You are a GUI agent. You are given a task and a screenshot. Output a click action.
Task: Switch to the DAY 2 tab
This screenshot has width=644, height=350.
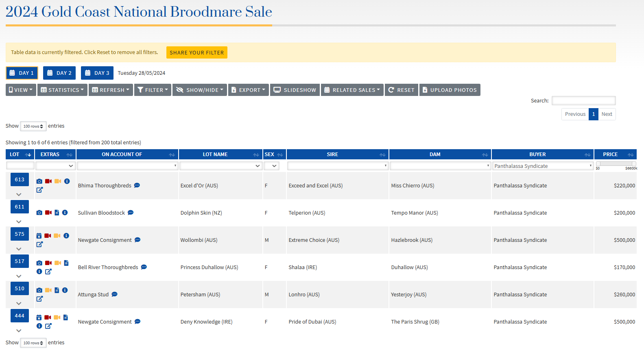coord(59,73)
